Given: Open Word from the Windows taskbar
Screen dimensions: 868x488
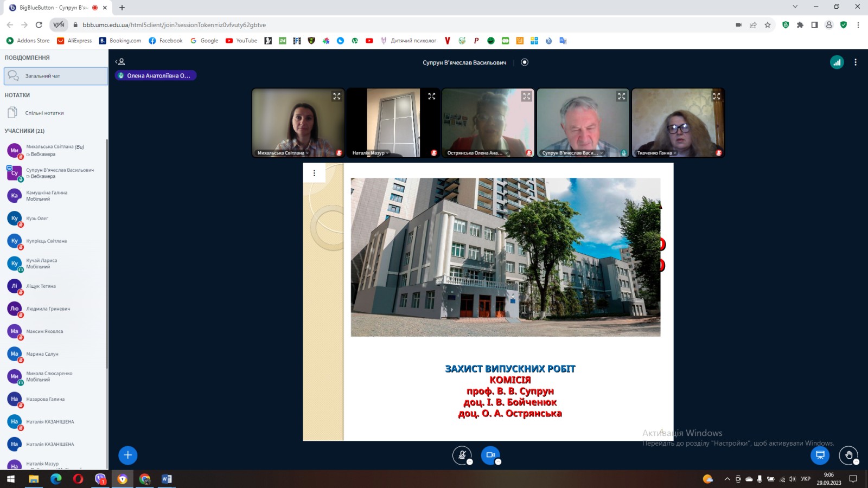Looking at the screenshot, I should (167, 479).
